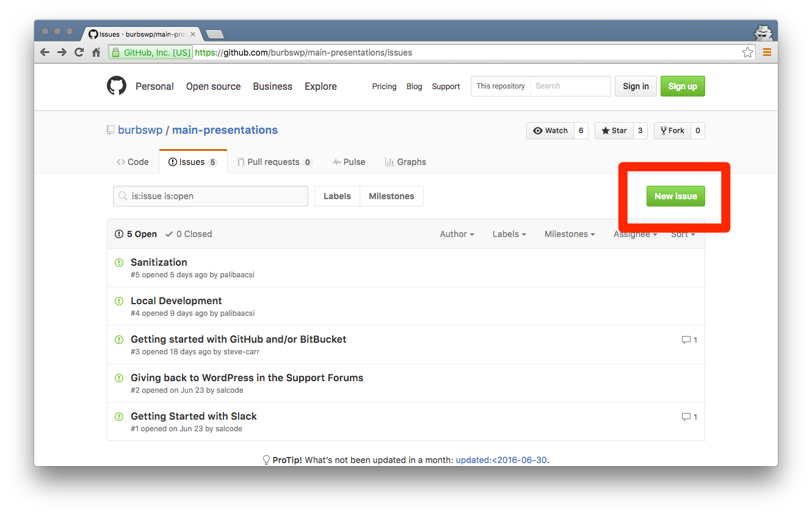The width and height of the screenshot is (812, 515).
Task: Reload the page with the refresh icon
Action: pyautogui.click(x=79, y=53)
